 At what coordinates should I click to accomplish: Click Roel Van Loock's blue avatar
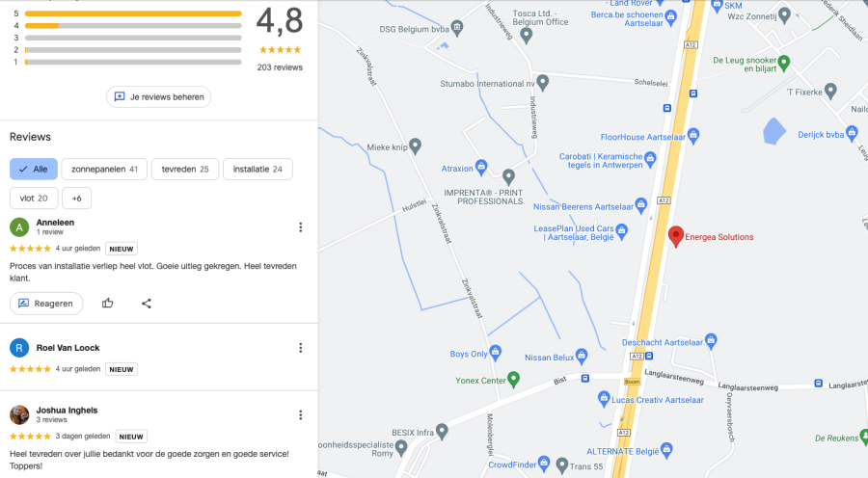19,348
